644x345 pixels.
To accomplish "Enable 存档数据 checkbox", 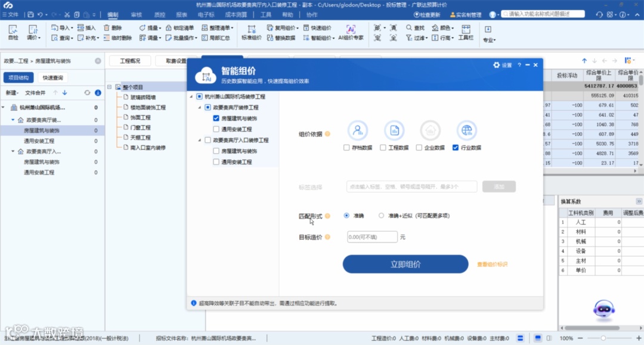I will (346, 147).
